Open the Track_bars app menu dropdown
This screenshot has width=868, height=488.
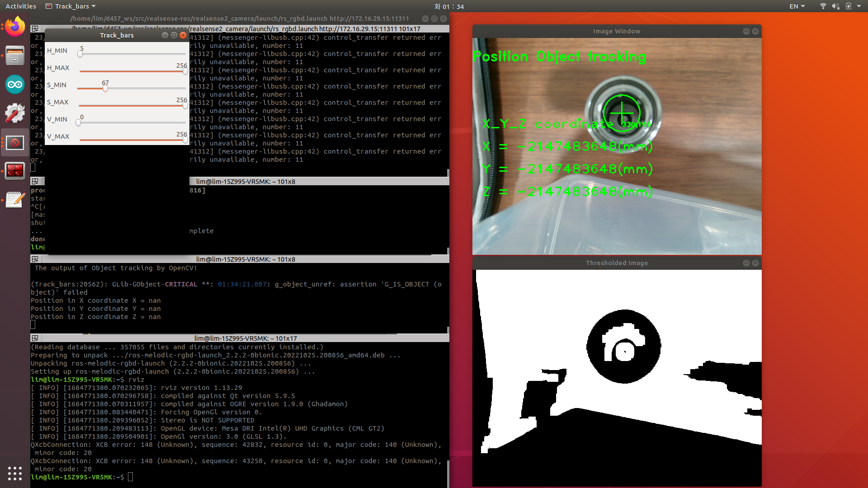click(x=71, y=6)
